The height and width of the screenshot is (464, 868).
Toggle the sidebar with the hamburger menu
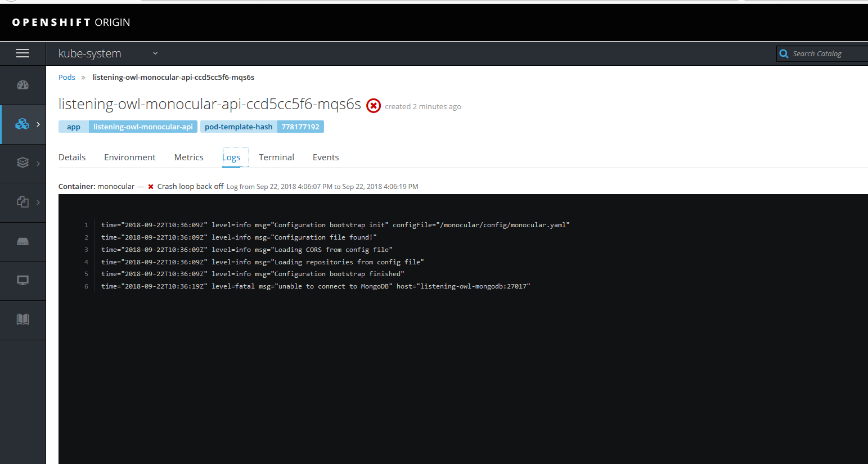23,53
